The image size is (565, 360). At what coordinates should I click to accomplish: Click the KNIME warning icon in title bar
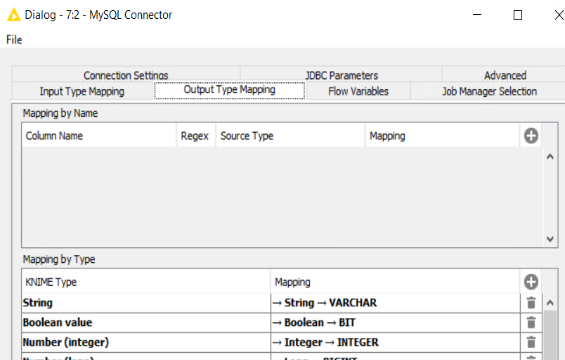coord(14,15)
